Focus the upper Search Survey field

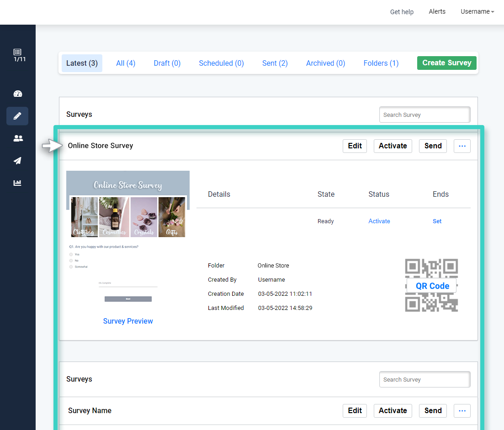[424, 115]
